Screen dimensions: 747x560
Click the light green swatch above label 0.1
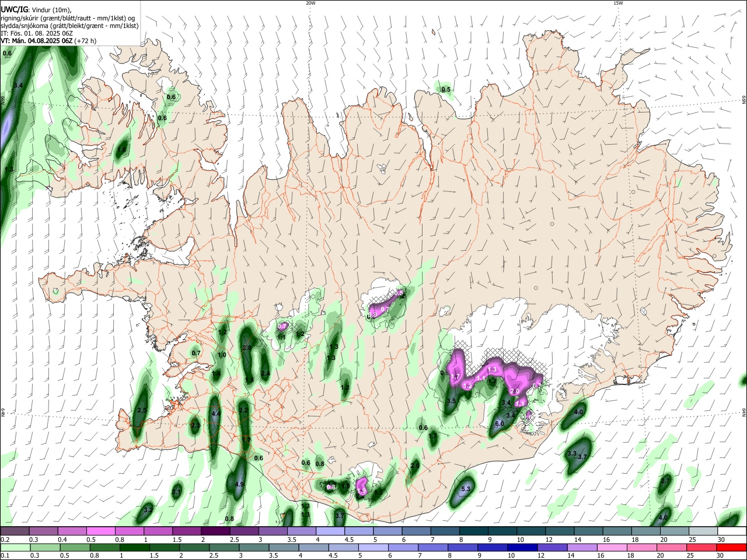[x=15, y=548]
